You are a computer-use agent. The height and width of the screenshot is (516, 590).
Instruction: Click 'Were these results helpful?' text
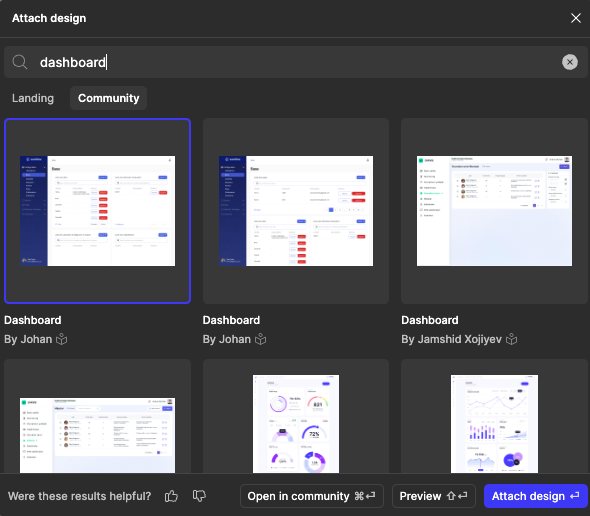pyautogui.click(x=80, y=496)
